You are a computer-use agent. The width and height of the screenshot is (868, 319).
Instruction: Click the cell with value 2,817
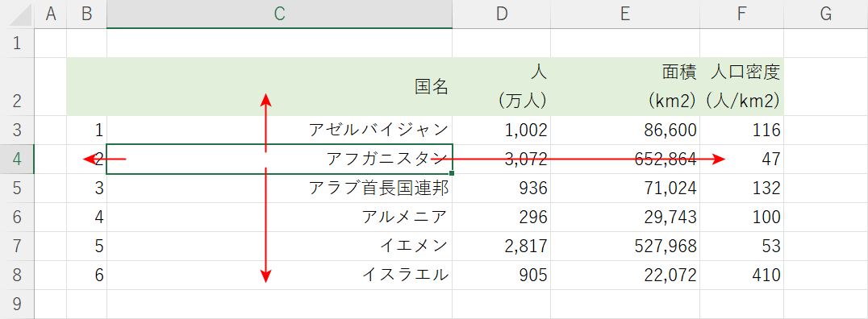pyautogui.click(x=502, y=246)
